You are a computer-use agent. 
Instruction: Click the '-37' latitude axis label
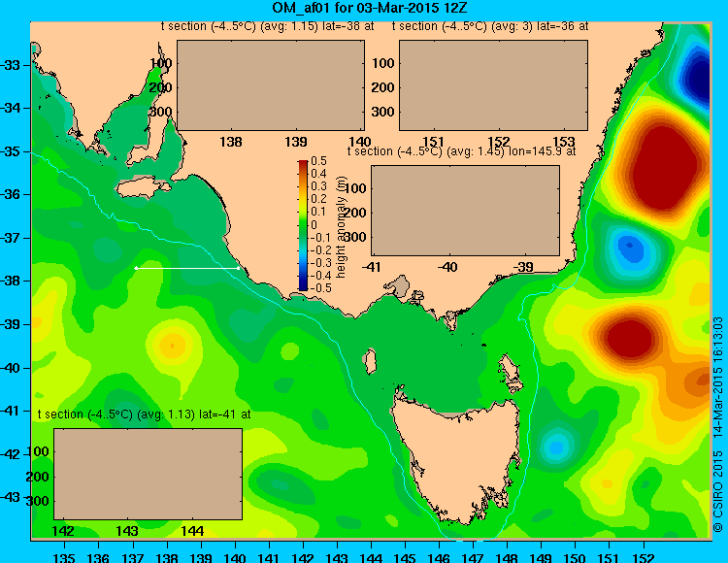(11, 238)
